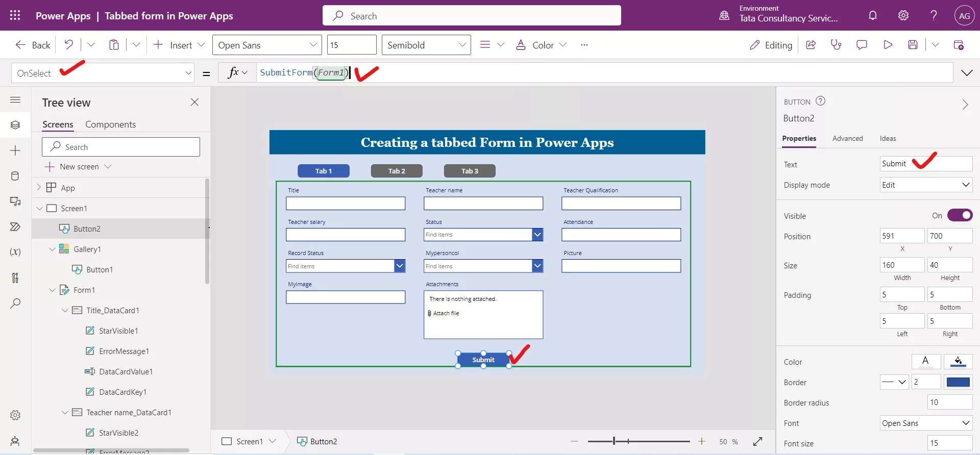Open the virtual agent icon at bottom

(15, 441)
